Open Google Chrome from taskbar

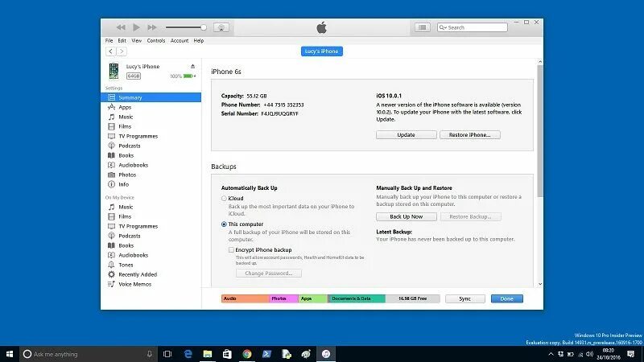247,354
